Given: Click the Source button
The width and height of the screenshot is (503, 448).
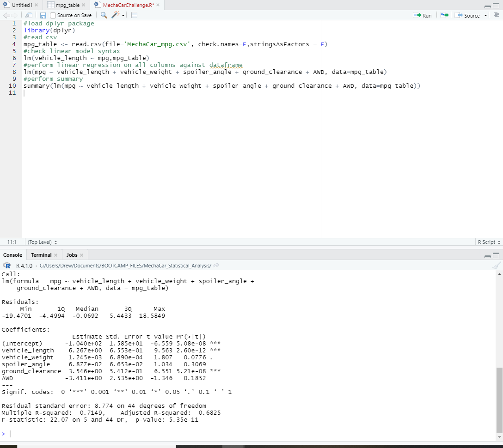Looking at the screenshot, I should click(x=468, y=15).
